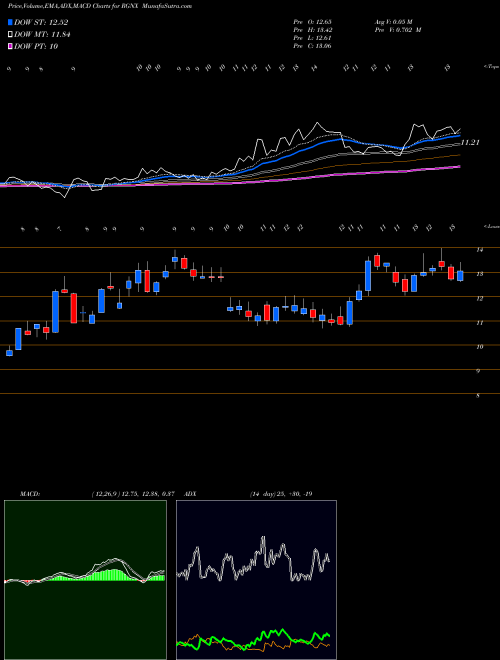
Task: Click the 11 price axis label
Action: [479, 323]
